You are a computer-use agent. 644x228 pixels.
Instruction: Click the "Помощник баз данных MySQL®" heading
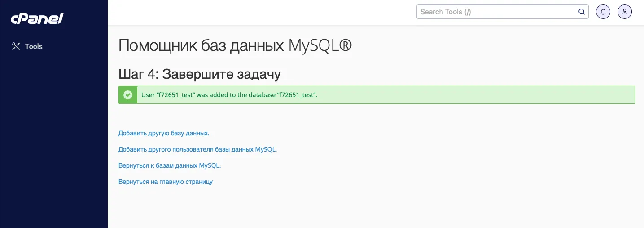coord(235,46)
